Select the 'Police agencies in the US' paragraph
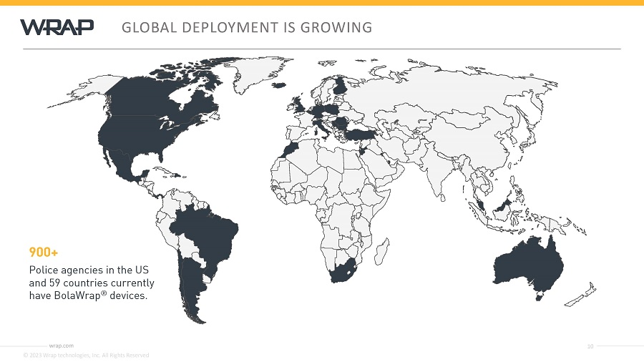 tap(92, 283)
